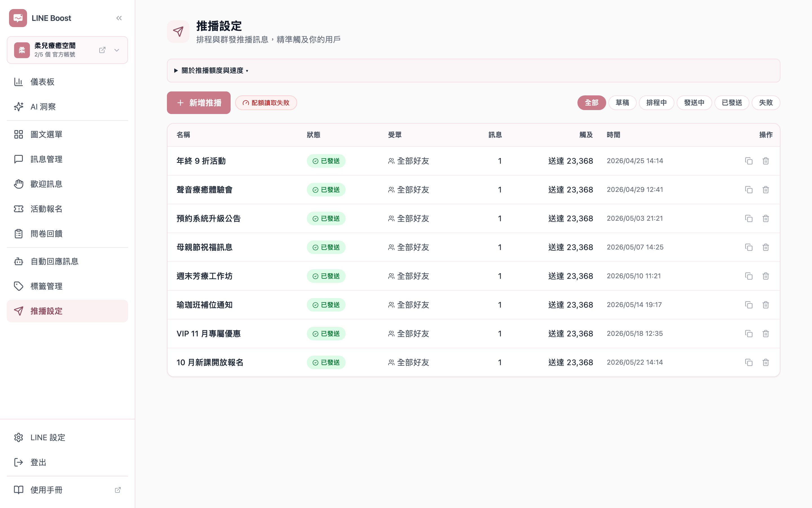Expand the 柔兒療癒空間 account switcher chevron
Viewport: 812px width, 508px height.
pyautogui.click(x=117, y=50)
